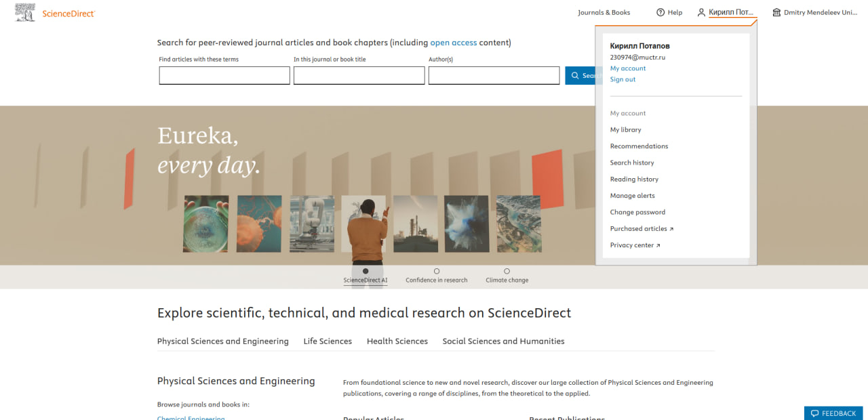
Task: Switch to Social Sciences and Humanities tab
Action: coord(503,341)
